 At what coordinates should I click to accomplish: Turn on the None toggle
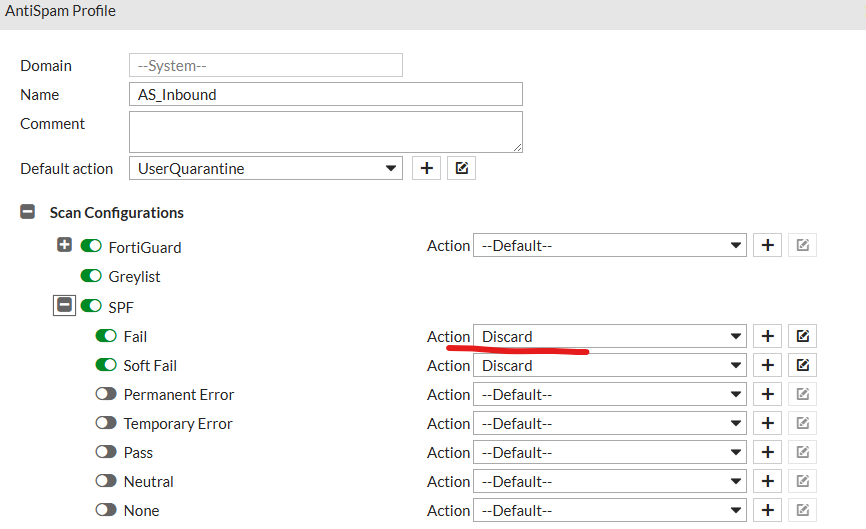tap(106, 510)
